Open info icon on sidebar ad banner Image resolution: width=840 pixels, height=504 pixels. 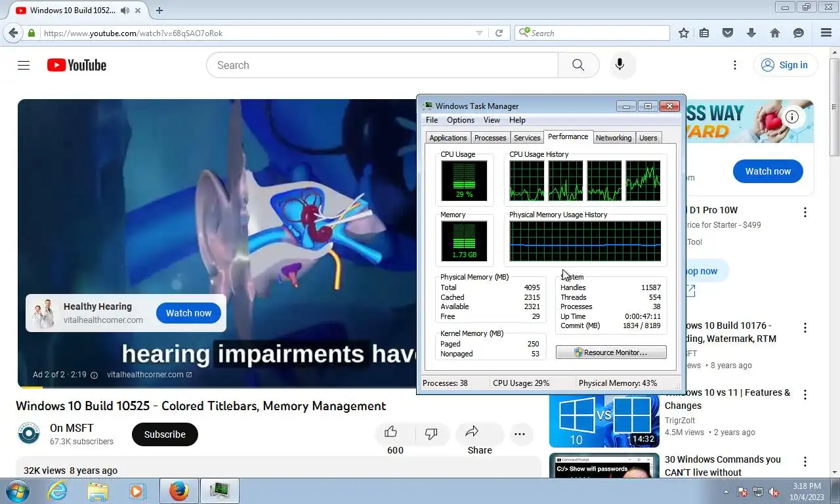coord(792,117)
